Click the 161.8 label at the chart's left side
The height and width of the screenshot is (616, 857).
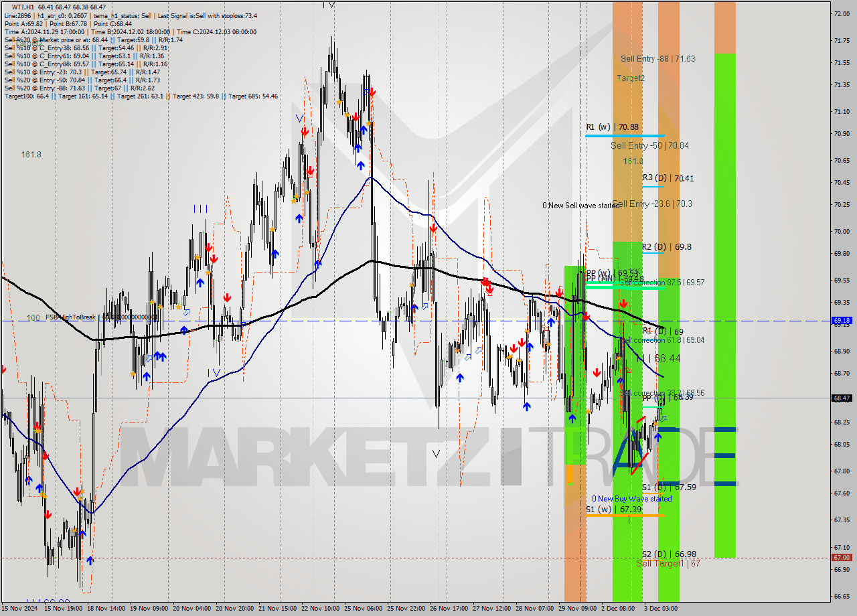point(31,155)
